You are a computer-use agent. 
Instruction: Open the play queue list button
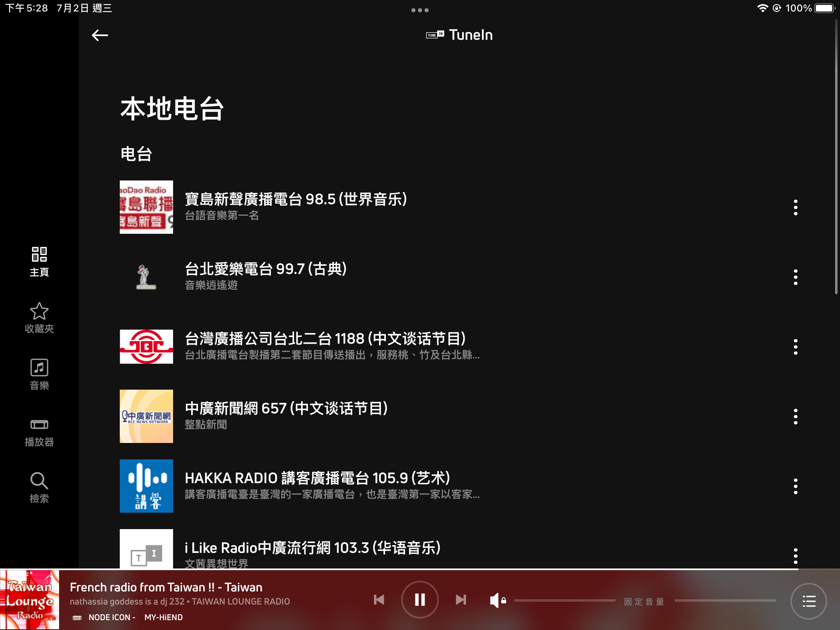(809, 601)
